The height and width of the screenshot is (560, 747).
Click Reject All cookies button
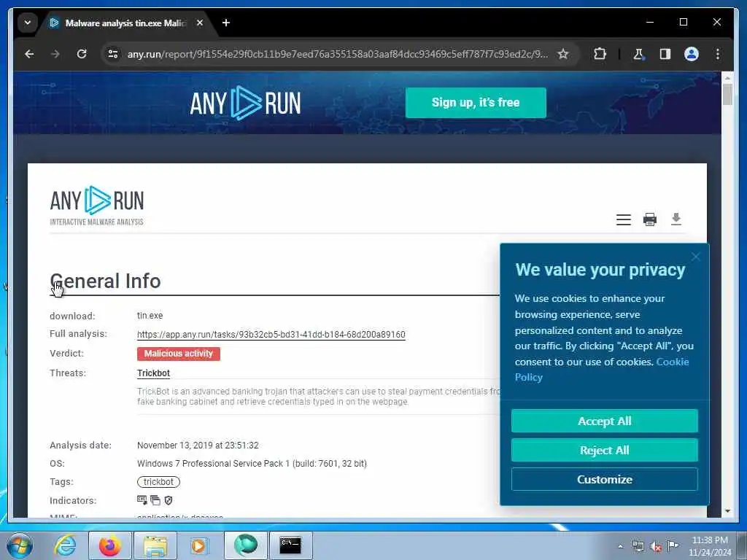605,450
